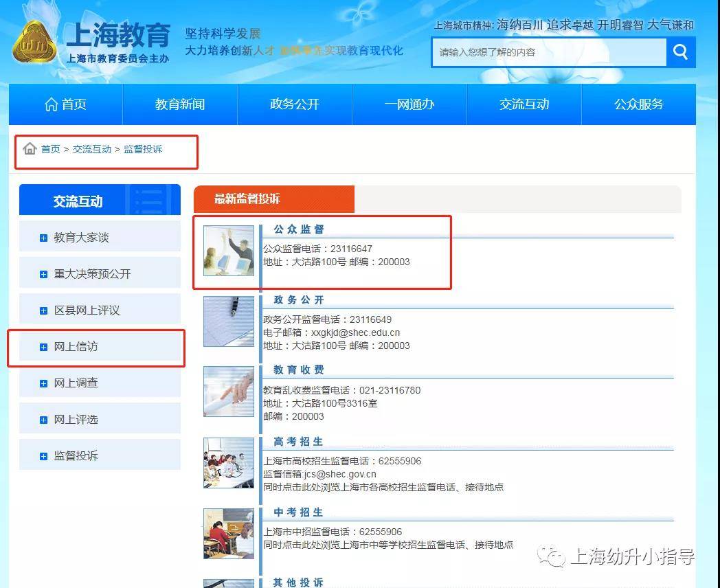Click 上海市高校招生监督电话：62555906 text
This screenshot has height=588, width=720.
pyautogui.click(x=342, y=461)
